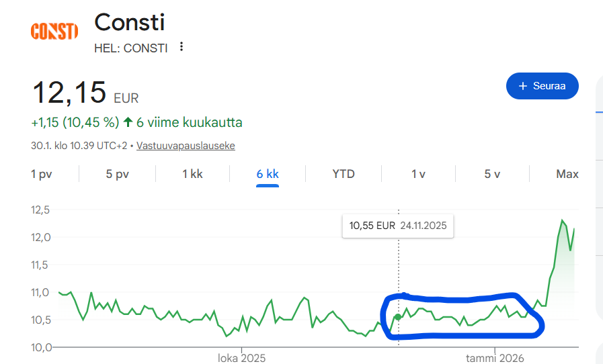The width and height of the screenshot is (603, 364).
Task: Show the 1 kk chart range
Action: coord(192,174)
